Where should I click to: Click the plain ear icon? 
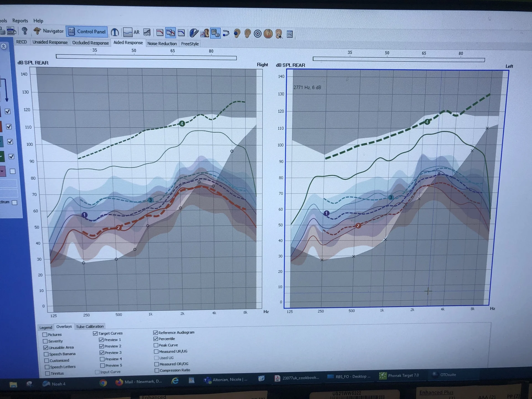[247, 34]
